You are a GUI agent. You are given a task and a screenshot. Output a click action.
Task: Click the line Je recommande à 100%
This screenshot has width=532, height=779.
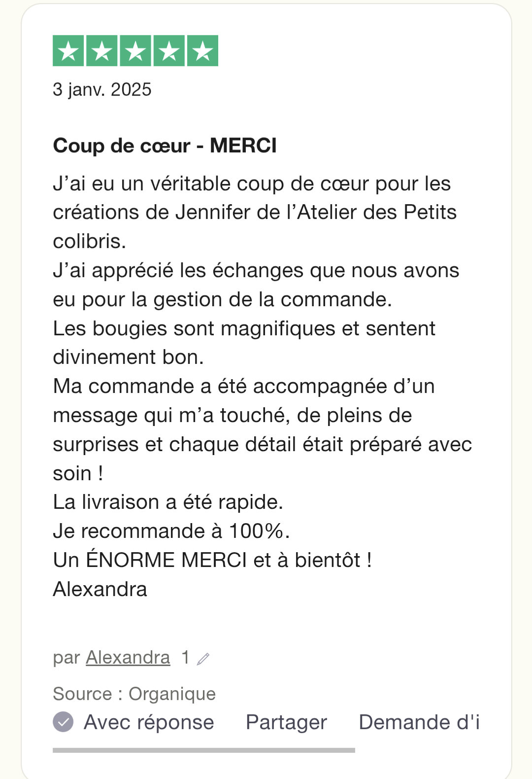pos(171,531)
